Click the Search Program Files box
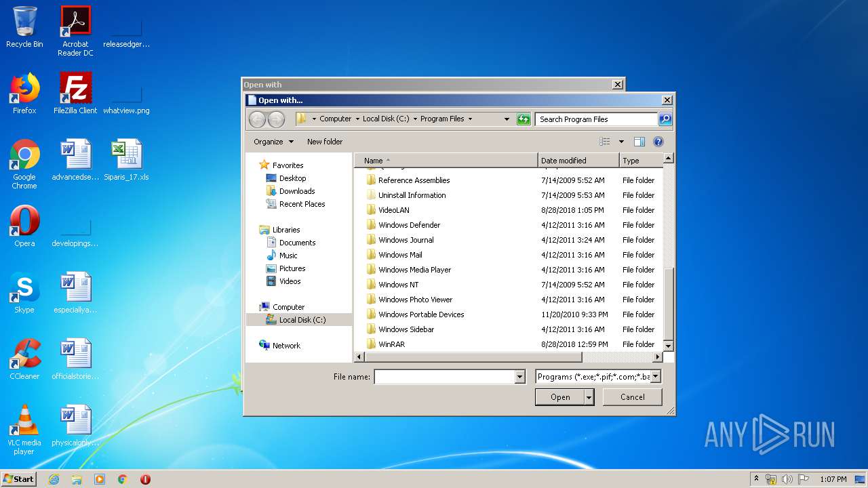 click(596, 119)
